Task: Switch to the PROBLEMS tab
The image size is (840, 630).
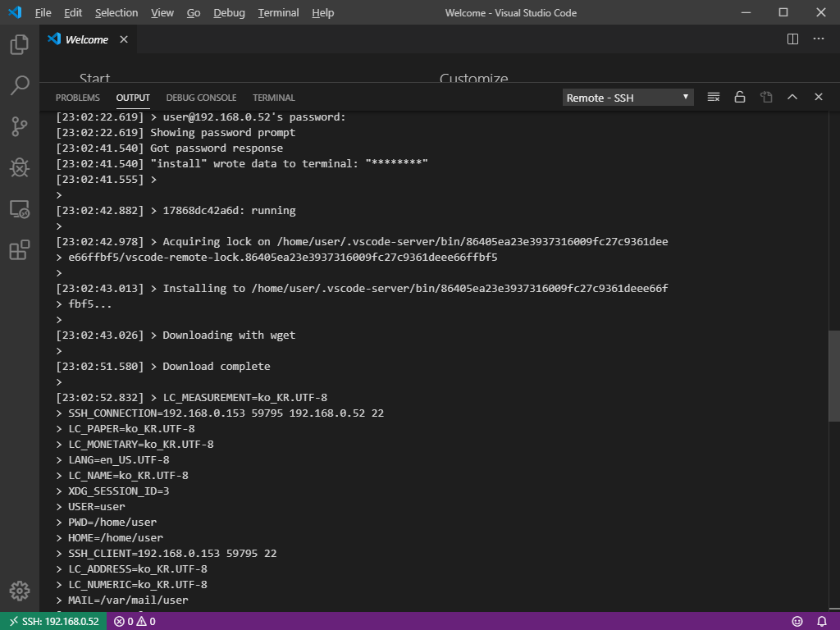Action: [x=78, y=98]
